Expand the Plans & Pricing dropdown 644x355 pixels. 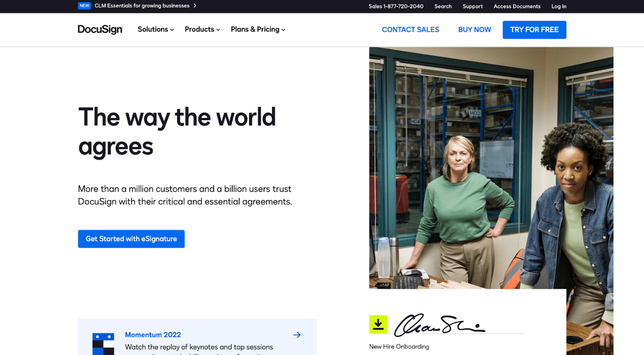click(258, 29)
